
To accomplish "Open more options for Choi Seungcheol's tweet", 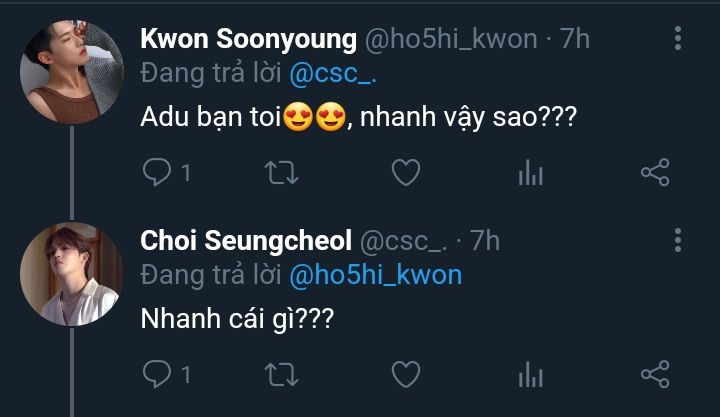I will tap(678, 240).
